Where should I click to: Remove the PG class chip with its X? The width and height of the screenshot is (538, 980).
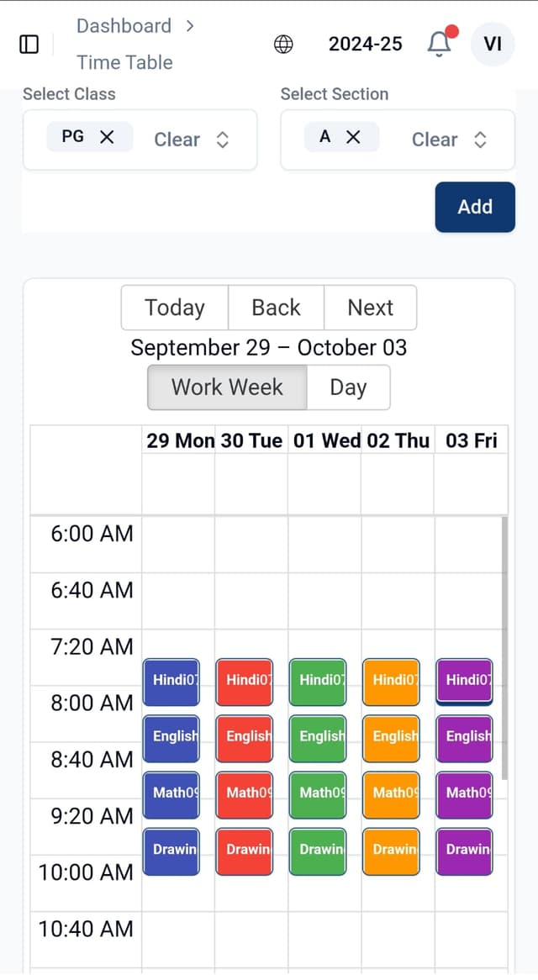tap(107, 138)
